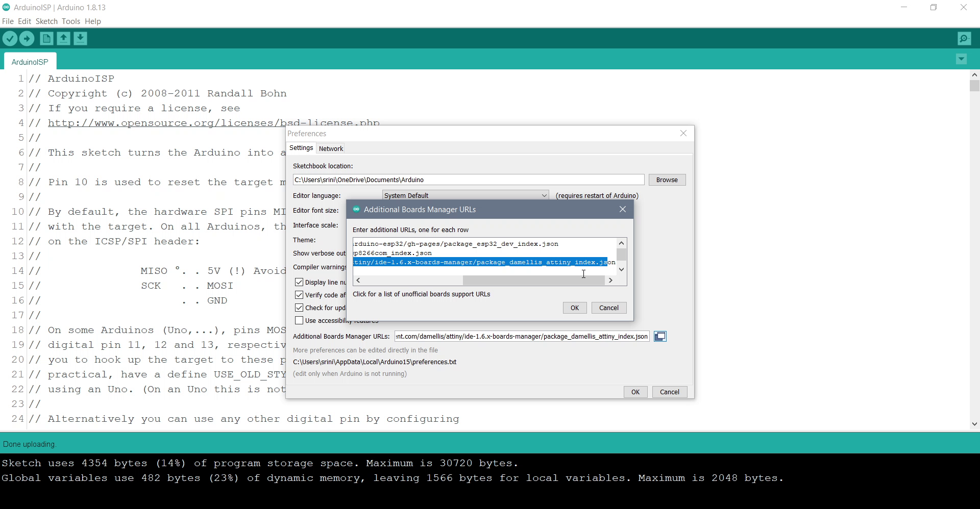Click the "(requires restart of Arduino)" note
The width and height of the screenshot is (980, 509).
(x=597, y=196)
